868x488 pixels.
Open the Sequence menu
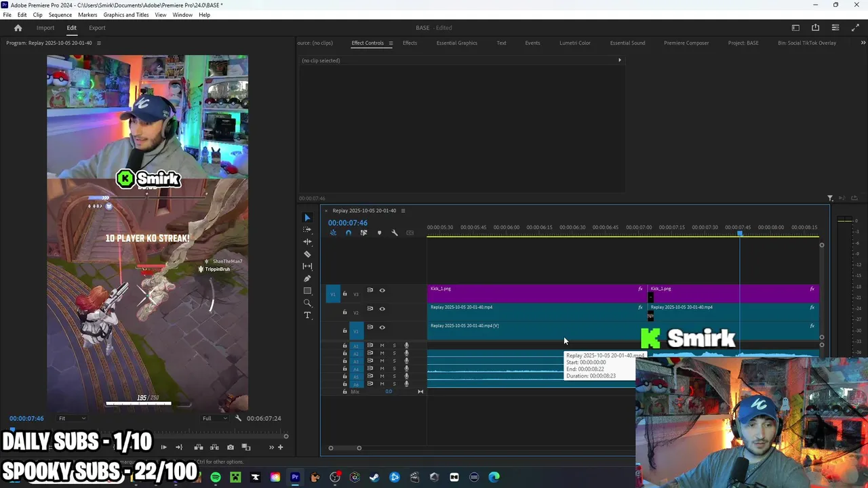(x=60, y=15)
